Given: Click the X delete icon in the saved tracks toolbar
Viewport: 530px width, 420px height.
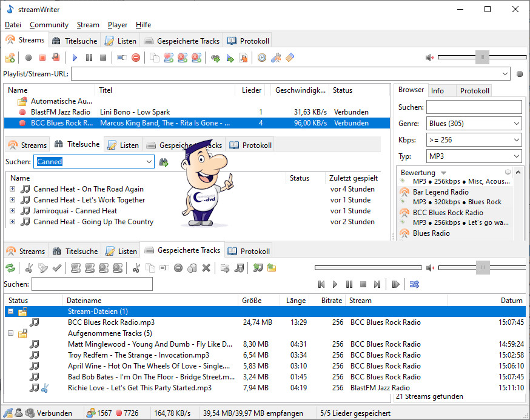Looking at the screenshot, I should pos(206,268).
